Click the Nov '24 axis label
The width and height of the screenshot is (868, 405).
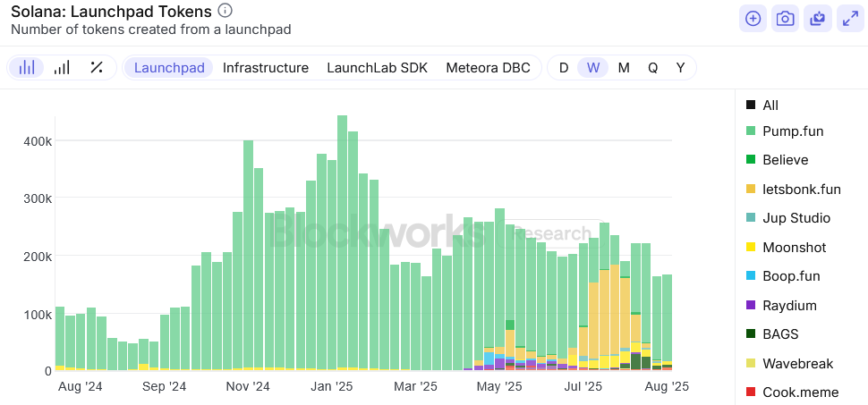tap(249, 386)
